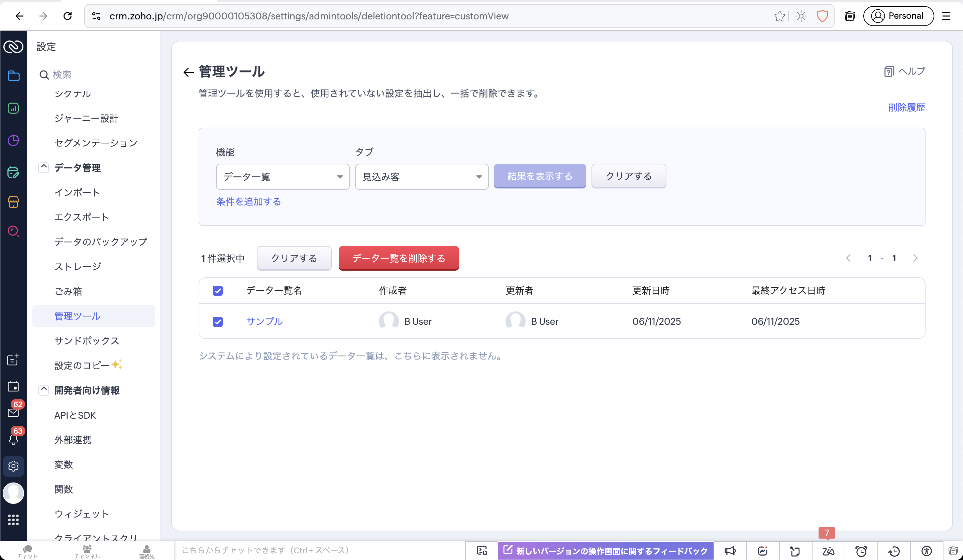Click the apps grid icon
Viewport: 963px width, 560px height.
[x=13, y=520]
